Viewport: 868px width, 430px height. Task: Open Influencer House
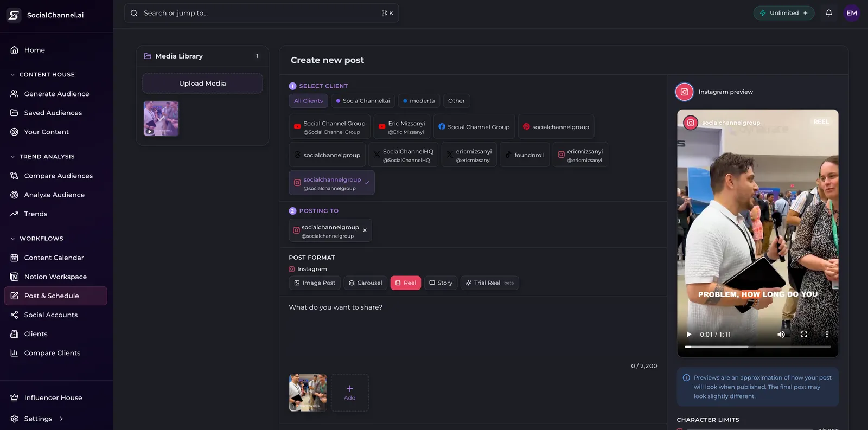point(56,397)
